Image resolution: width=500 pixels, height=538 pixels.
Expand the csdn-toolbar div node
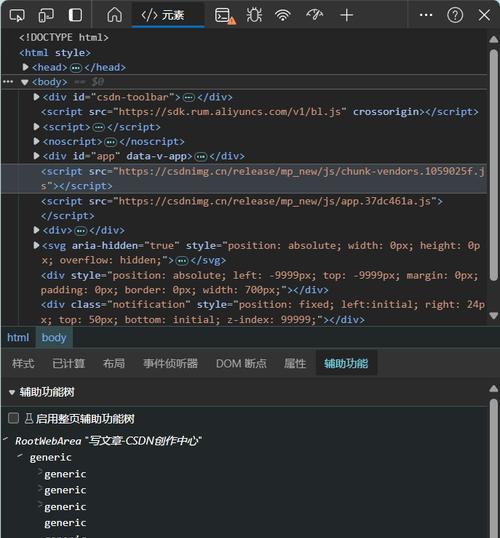click(x=36, y=97)
